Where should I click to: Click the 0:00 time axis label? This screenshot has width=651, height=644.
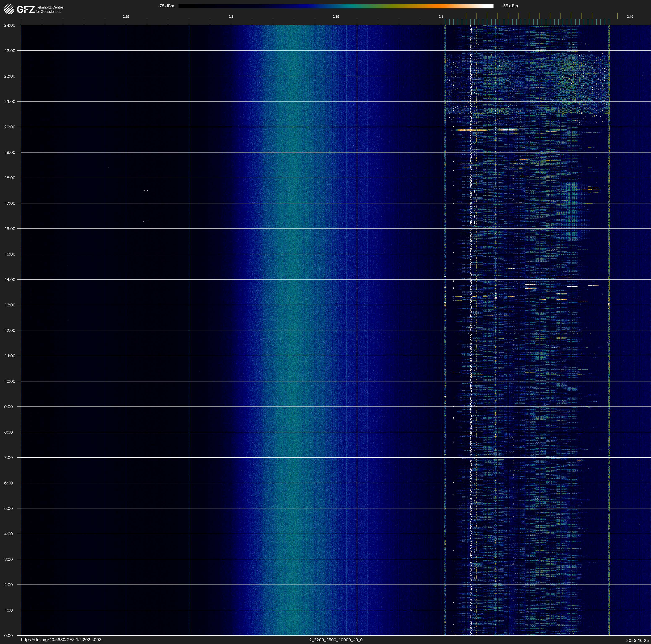(8, 636)
